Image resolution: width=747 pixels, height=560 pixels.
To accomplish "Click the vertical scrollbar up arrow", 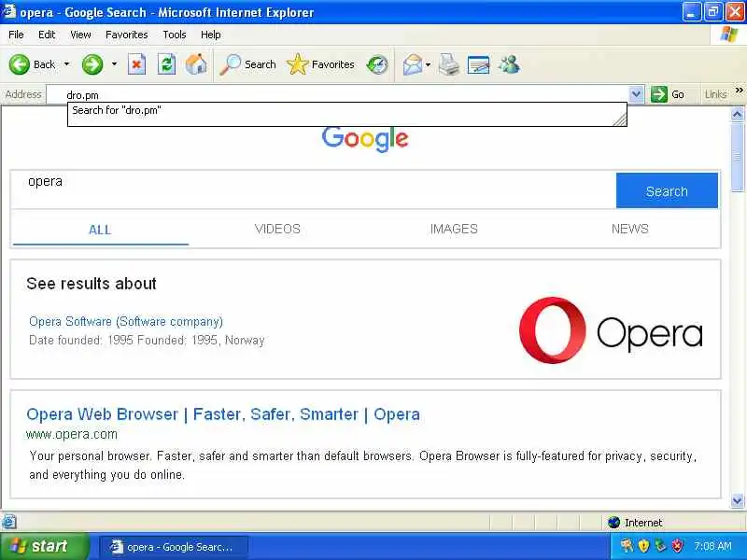I will tap(737, 114).
